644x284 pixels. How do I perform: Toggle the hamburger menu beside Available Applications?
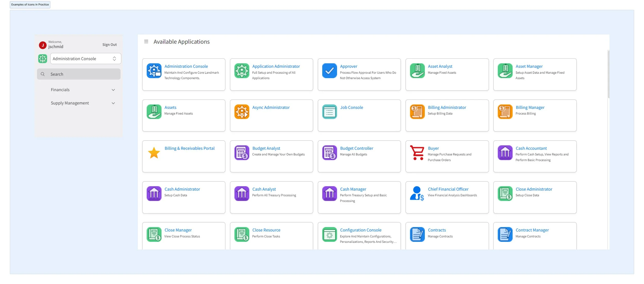(146, 42)
